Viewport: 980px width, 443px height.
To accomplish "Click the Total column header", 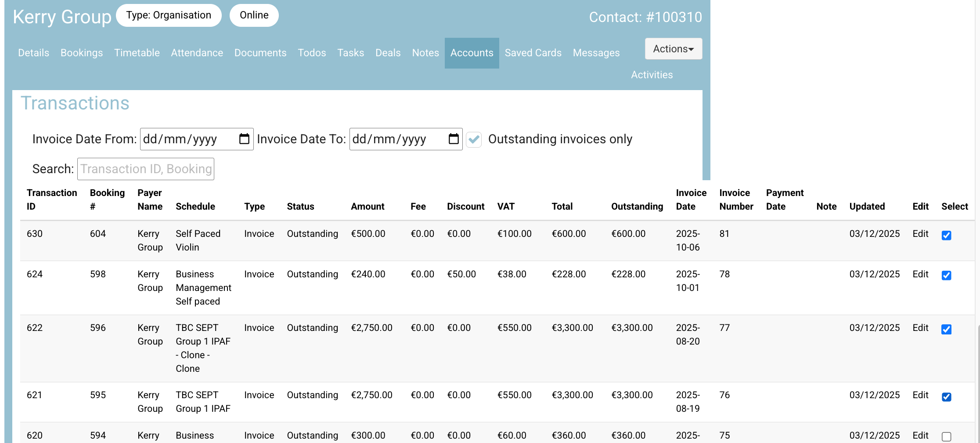I will click(x=562, y=207).
